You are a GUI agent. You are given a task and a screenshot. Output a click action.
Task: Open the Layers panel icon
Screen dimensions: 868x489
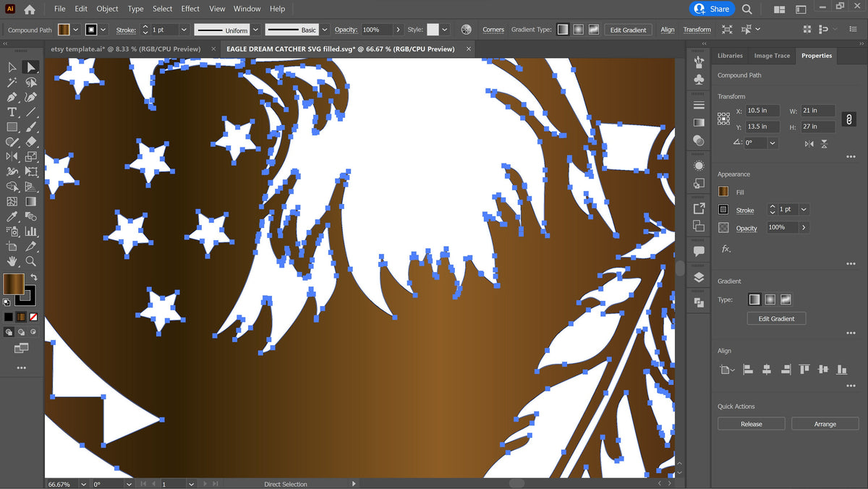[699, 277]
